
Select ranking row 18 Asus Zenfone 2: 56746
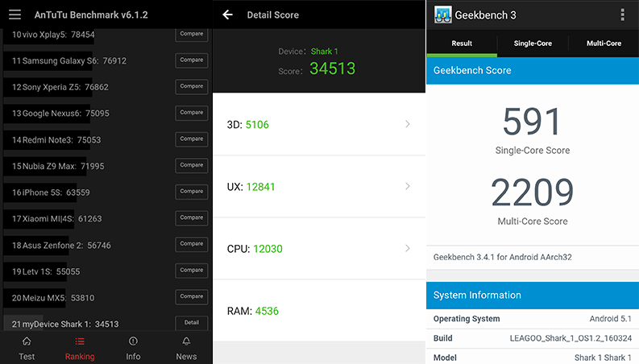tap(106, 245)
